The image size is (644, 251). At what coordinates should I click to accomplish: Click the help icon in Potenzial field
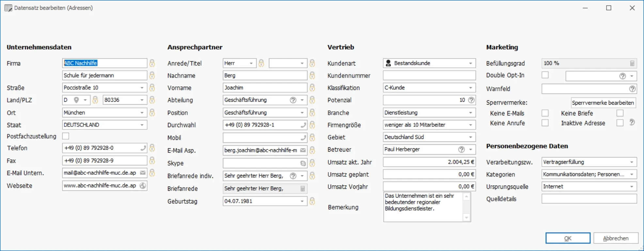(x=471, y=100)
